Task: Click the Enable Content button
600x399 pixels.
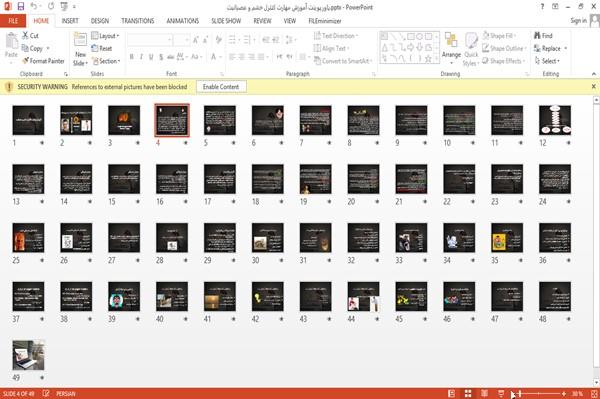Action: (x=221, y=87)
